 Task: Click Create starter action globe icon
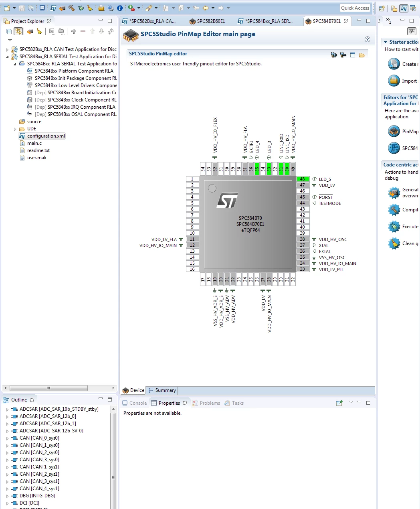[394, 64]
